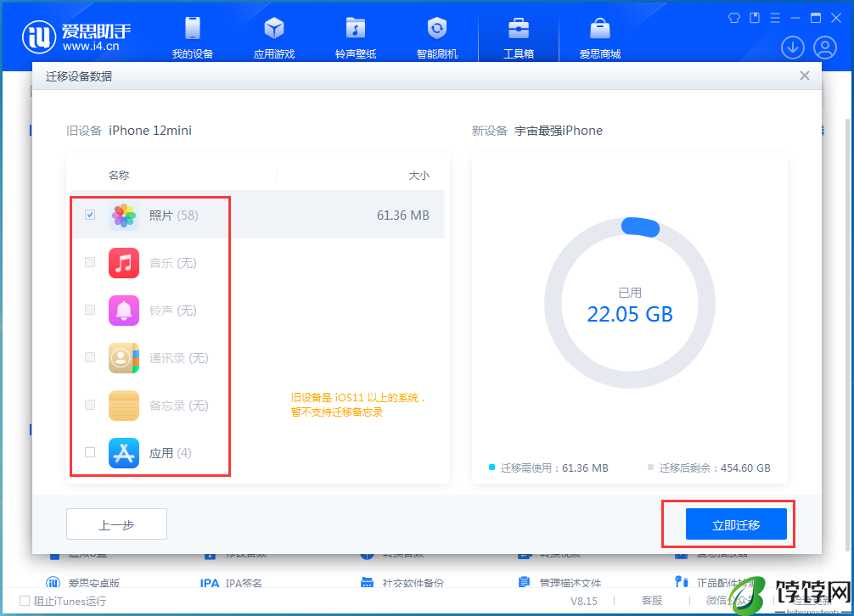
Task: Click the 爱思助手 i4 logo
Action: [76, 37]
